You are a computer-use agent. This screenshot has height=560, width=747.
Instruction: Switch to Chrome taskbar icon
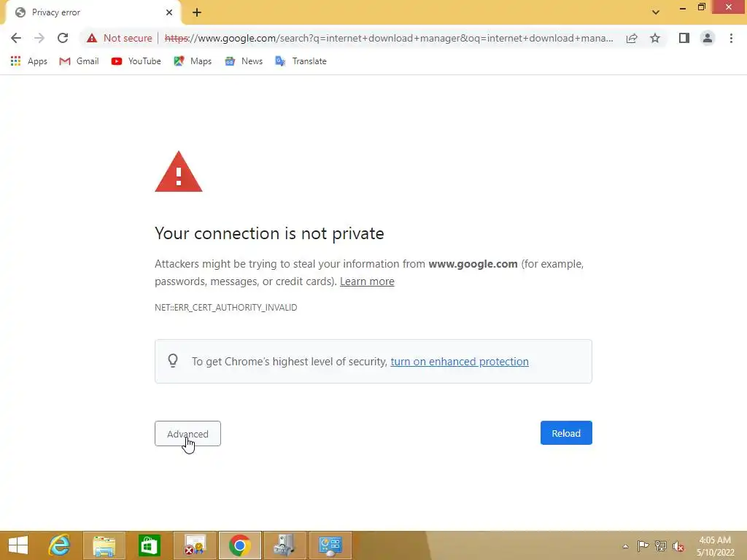click(239, 545)
